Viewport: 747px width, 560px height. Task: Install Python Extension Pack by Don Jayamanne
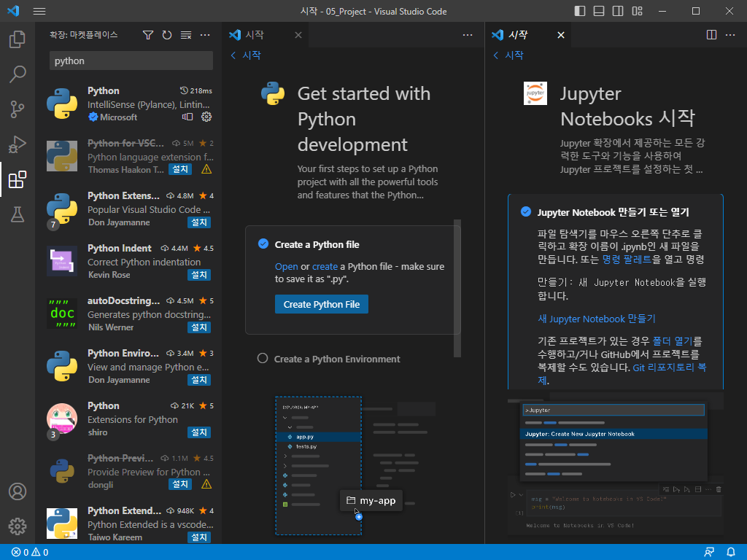tap(199, 222)
